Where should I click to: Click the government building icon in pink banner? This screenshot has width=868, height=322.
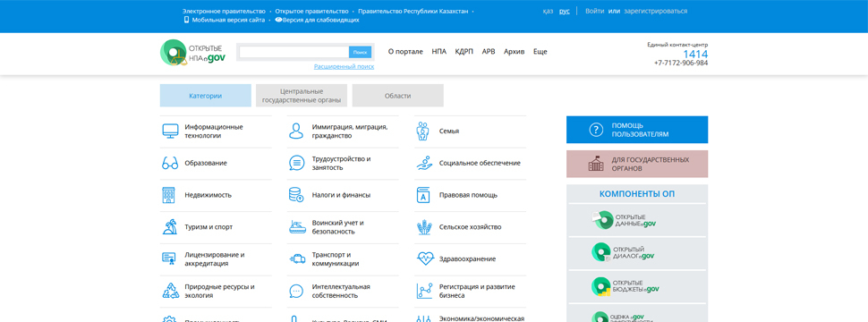[596, 164]
